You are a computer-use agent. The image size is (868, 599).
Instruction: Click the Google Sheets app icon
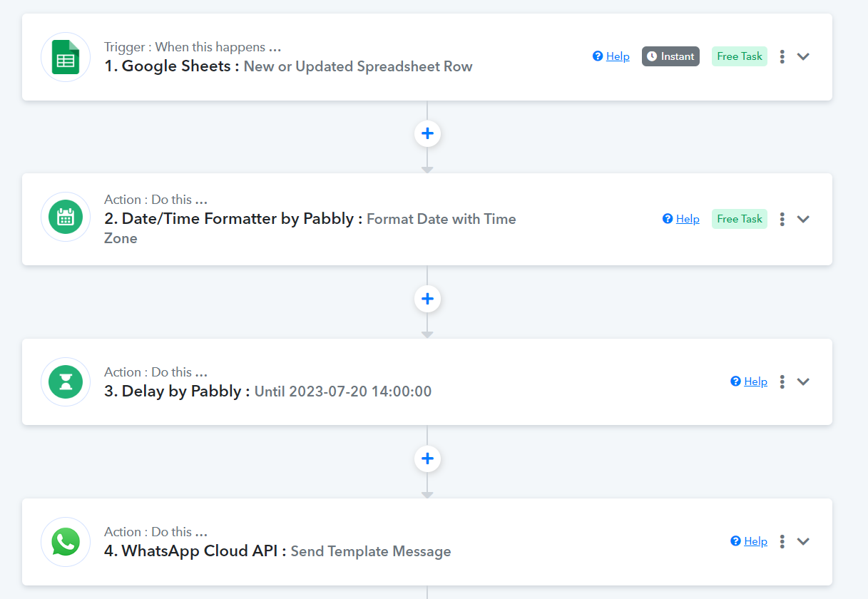(x=66, y=57)
